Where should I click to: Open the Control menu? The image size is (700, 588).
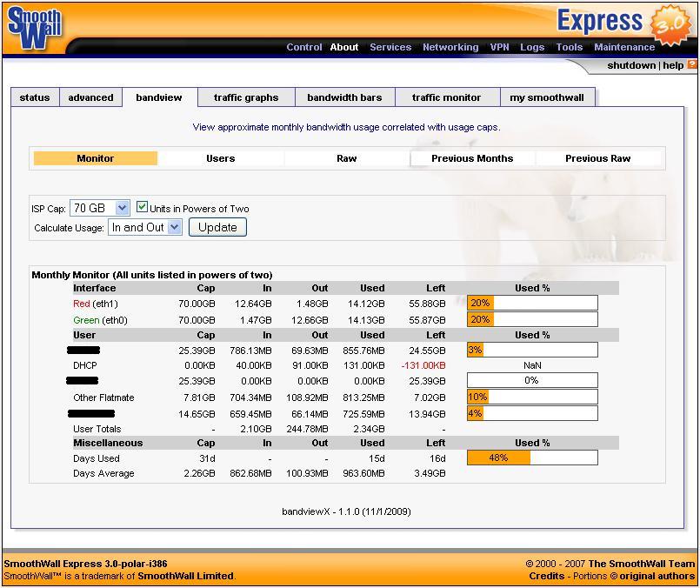[x=304, y=47]
